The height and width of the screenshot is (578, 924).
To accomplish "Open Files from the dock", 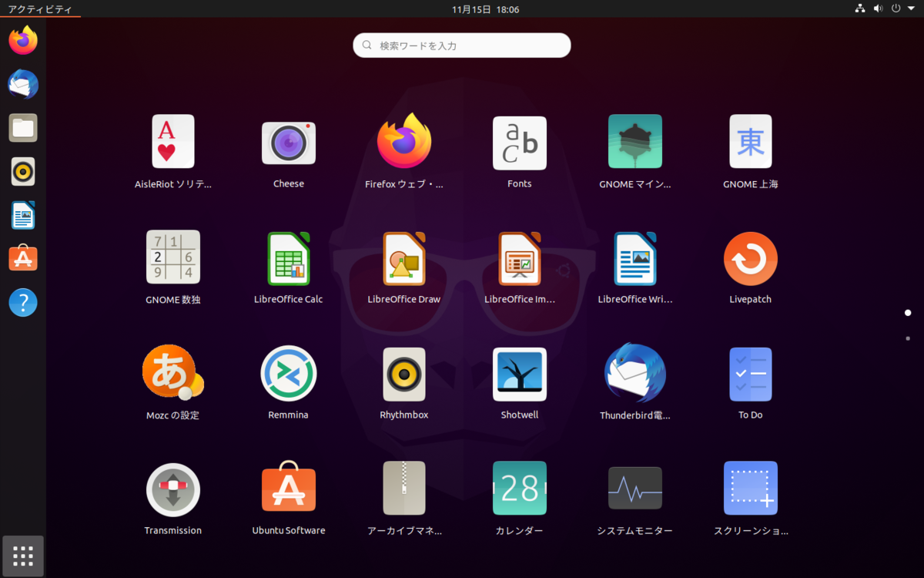I will pyautogui.click(x=23, y=128).
